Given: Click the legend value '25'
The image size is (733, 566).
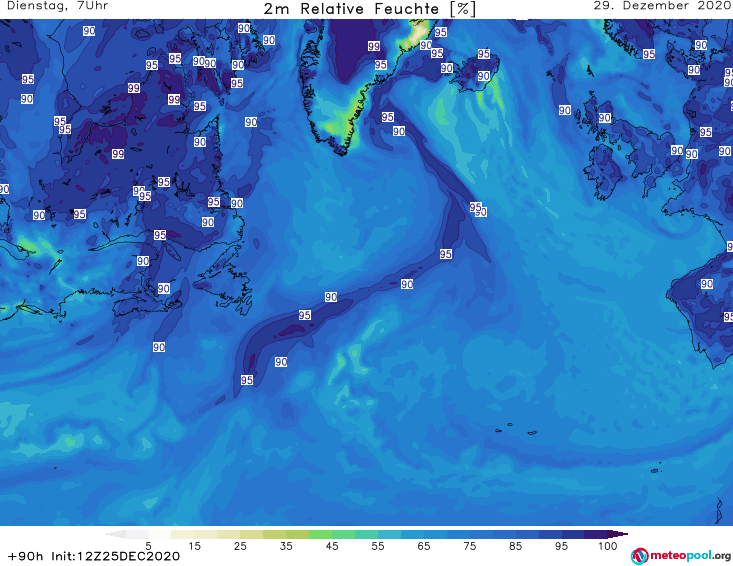Looking at the screenshot, I should 240,546.
